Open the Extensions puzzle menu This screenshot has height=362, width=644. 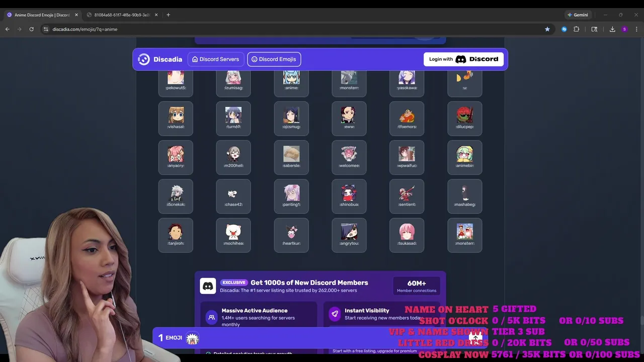577,29
